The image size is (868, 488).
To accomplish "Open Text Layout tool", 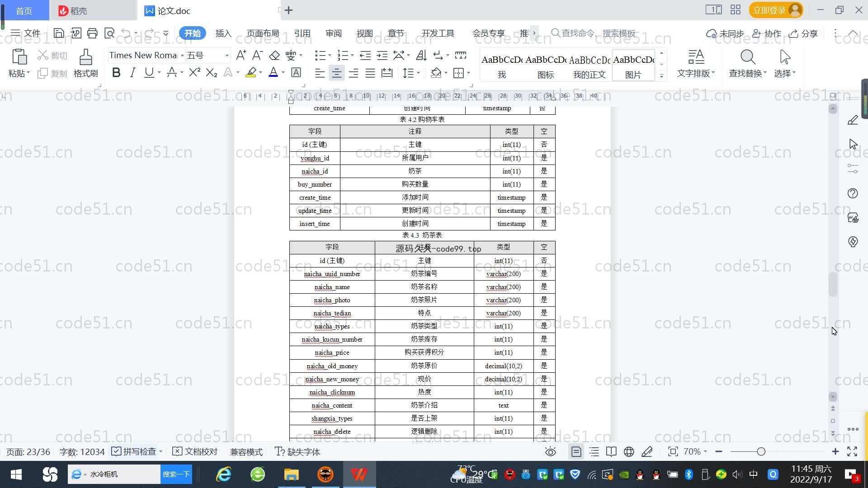I will (696, 63).
